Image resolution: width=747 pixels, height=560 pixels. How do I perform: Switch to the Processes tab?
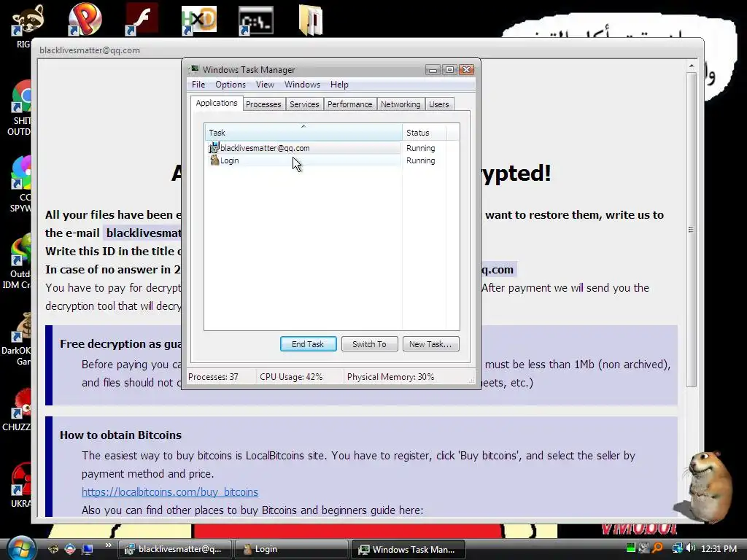pyautogui.click(x=263, y=104)
